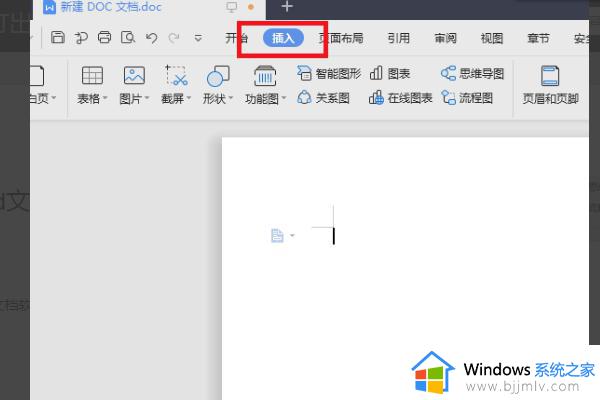Image resolution: width=600 pixels, height=400 pixels.
Task: Open a new tab with plus button
Action: [287, 6]
